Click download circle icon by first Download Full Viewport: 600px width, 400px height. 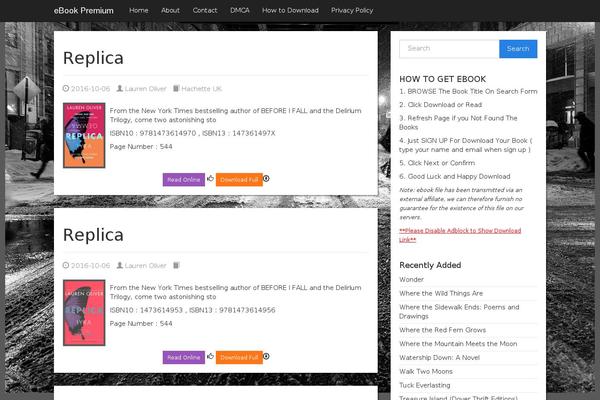click(266, 178)
